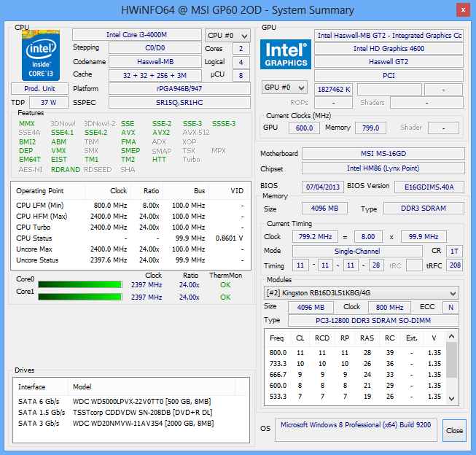Click the memory timings scrollbar thumb
The width and height of the screenshot is (476, 455).
pyautogui.click(x=451, y=359)
